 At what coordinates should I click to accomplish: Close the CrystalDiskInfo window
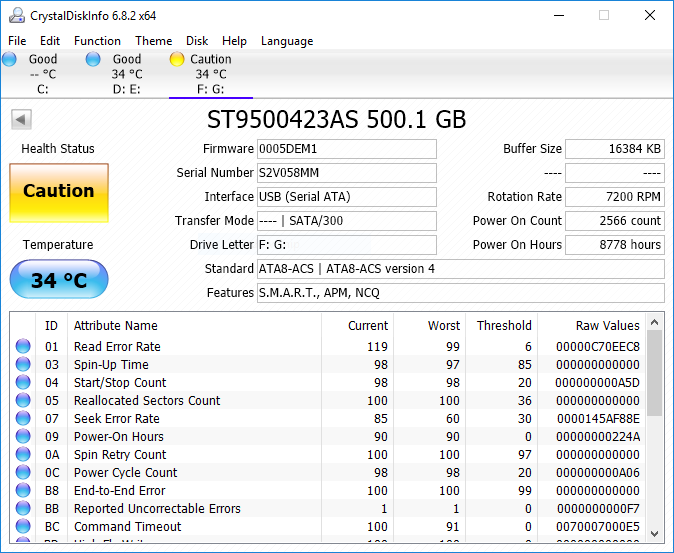pyautogui.click(x=649, y=15)
